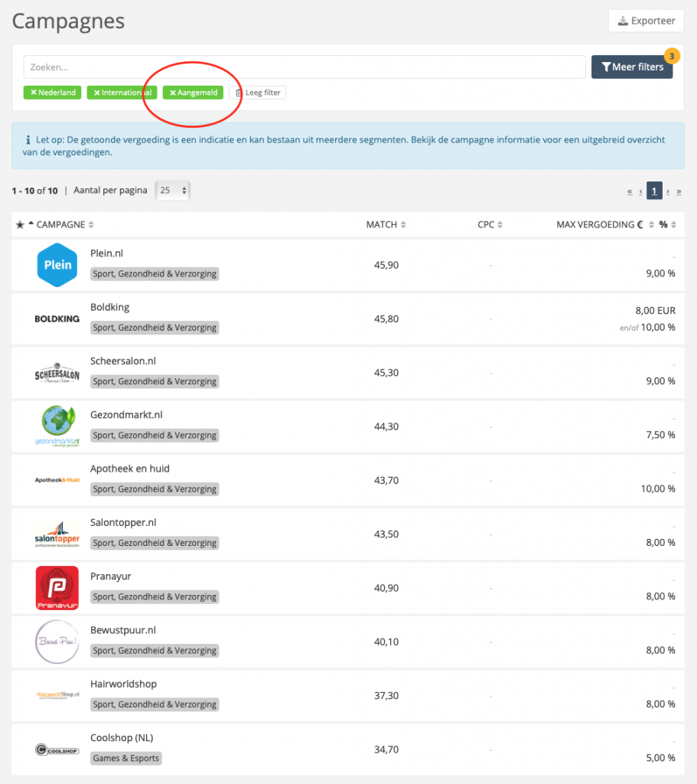Open the Salontopper.nl campaign name
The height and width of the screenshot is (784, 697).
[x=123, y=522]
